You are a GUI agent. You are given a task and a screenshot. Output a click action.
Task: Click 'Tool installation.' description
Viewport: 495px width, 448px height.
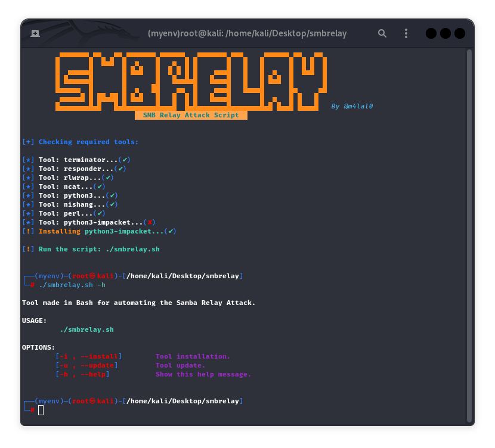[193, 356]
